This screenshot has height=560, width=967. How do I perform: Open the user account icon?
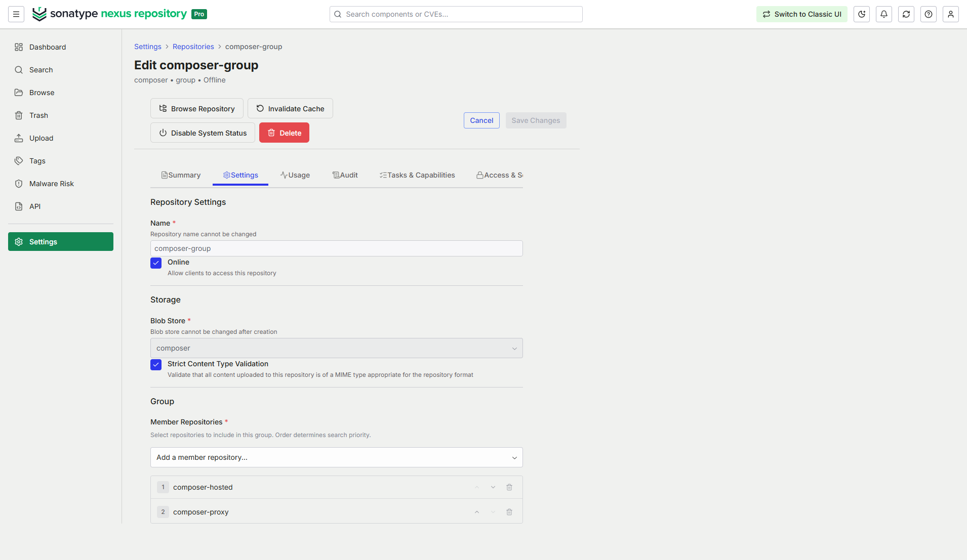pyautogui.click(x=951, y=14)
